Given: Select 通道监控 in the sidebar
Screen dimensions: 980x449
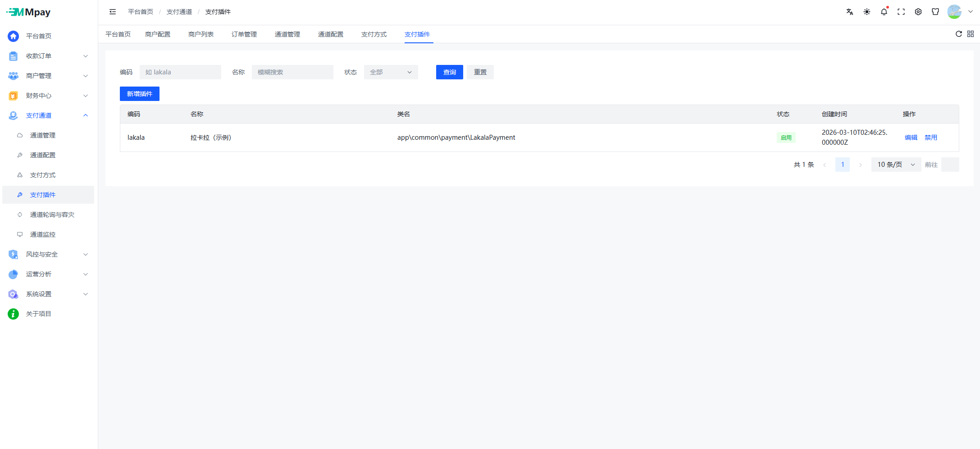Looking at the screenshot, I should (x=43, y=234).
